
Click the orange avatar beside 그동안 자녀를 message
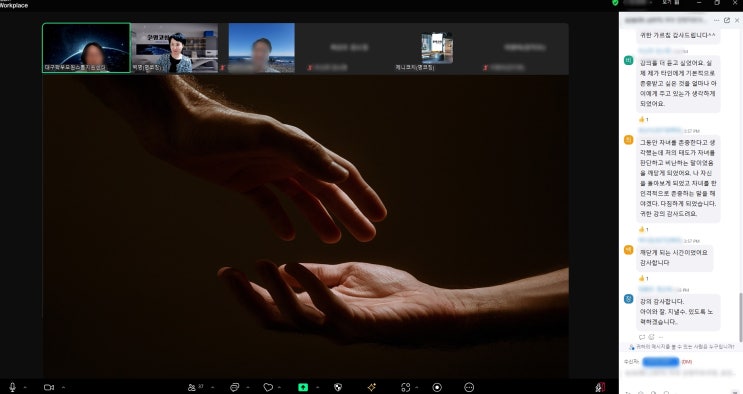click(628, 139)
